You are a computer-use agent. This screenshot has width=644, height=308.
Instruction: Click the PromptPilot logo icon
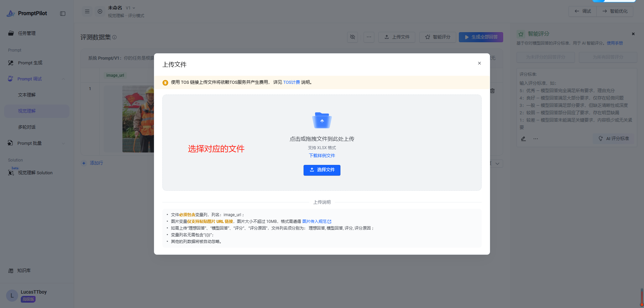(11, 13)
